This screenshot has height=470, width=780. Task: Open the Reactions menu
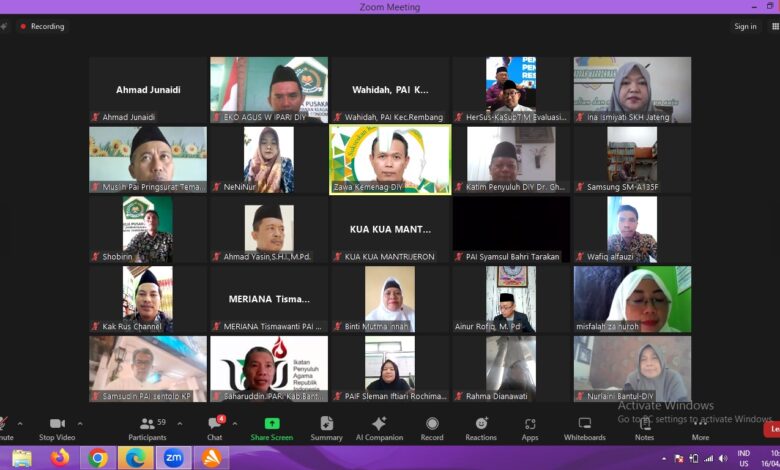[x=481, y=429]
